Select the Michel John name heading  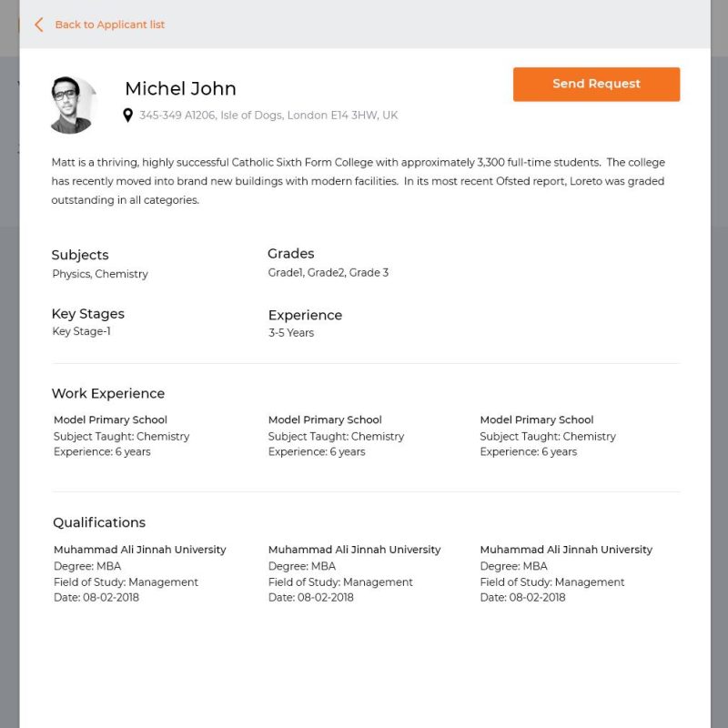[x=180, y=88]
